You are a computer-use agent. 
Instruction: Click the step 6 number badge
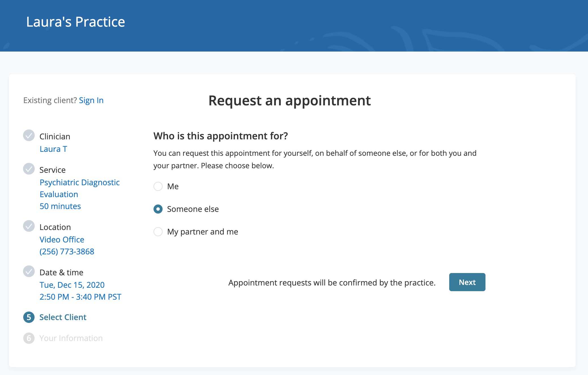29,338
